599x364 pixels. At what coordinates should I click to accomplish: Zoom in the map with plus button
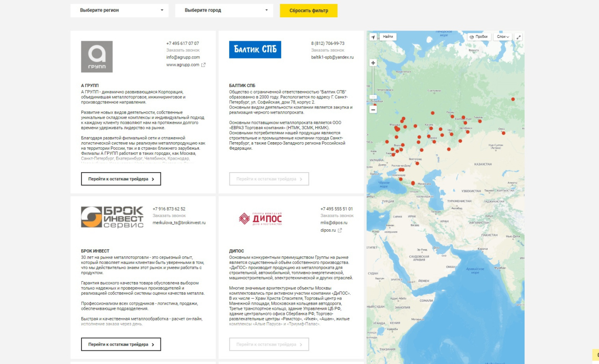pos(373,63)
